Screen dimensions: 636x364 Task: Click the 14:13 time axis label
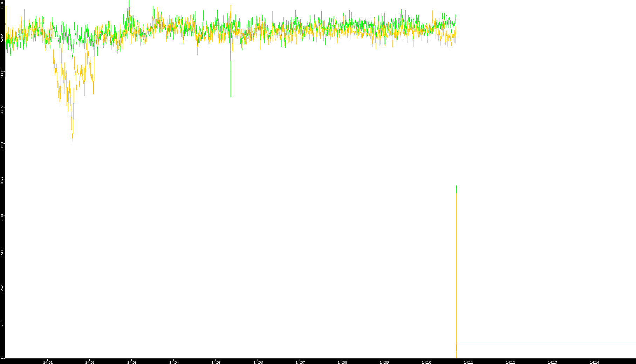click(552, 362)
